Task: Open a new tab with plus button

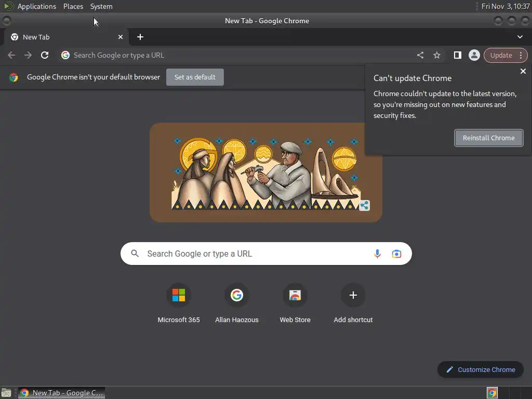Action: point(140,37)
